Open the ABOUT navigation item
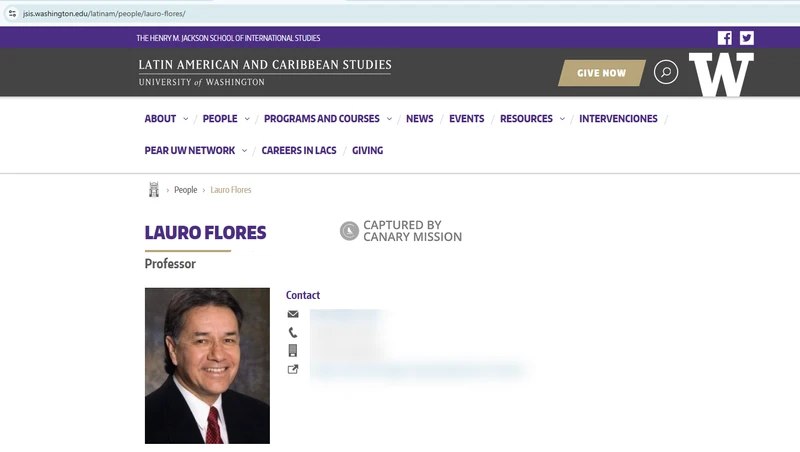 point(160,118)
